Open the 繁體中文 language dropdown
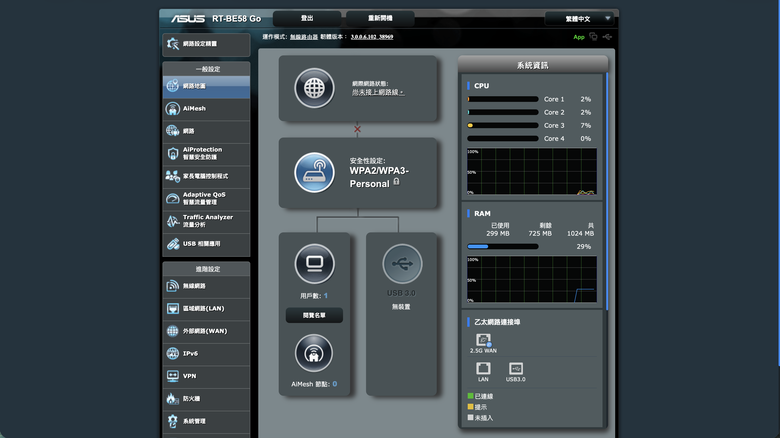 click(x=580, y=19)
